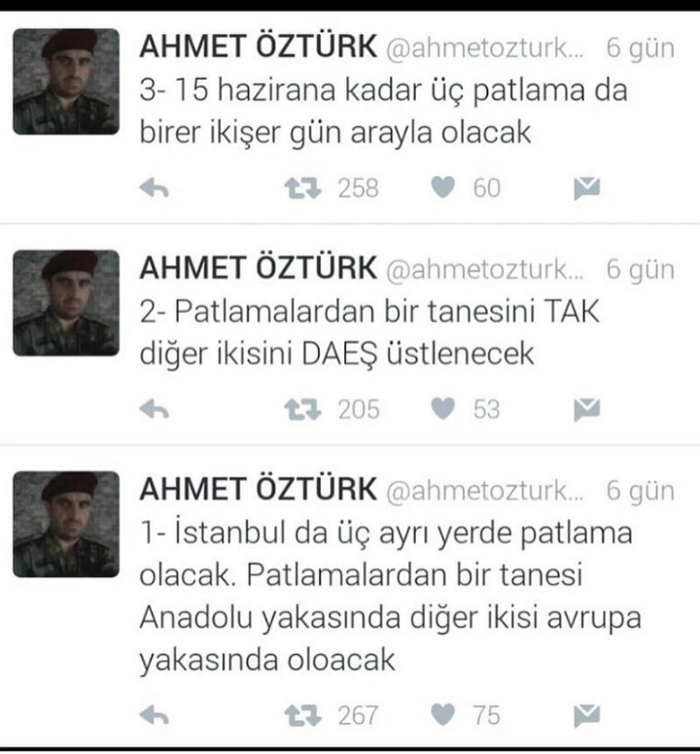Like the tweet with 75 likes
This screenshot has height=754, width=700.
coord(442,714)
